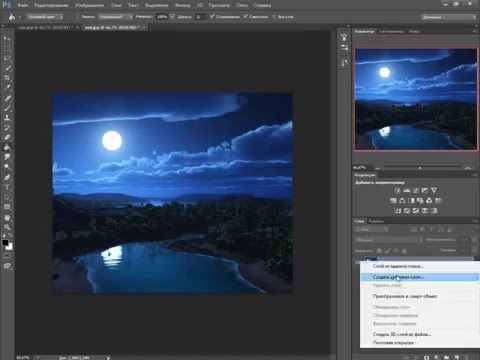Add Photo Filter adjustment
480x360 pixels.
(x=420, y=201)
